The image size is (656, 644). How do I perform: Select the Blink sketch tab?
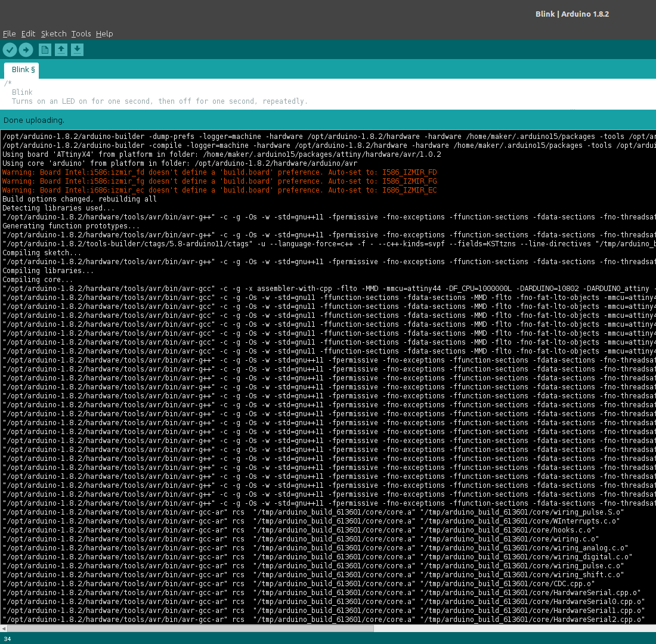pyautogui.click(x=21, y=70)
